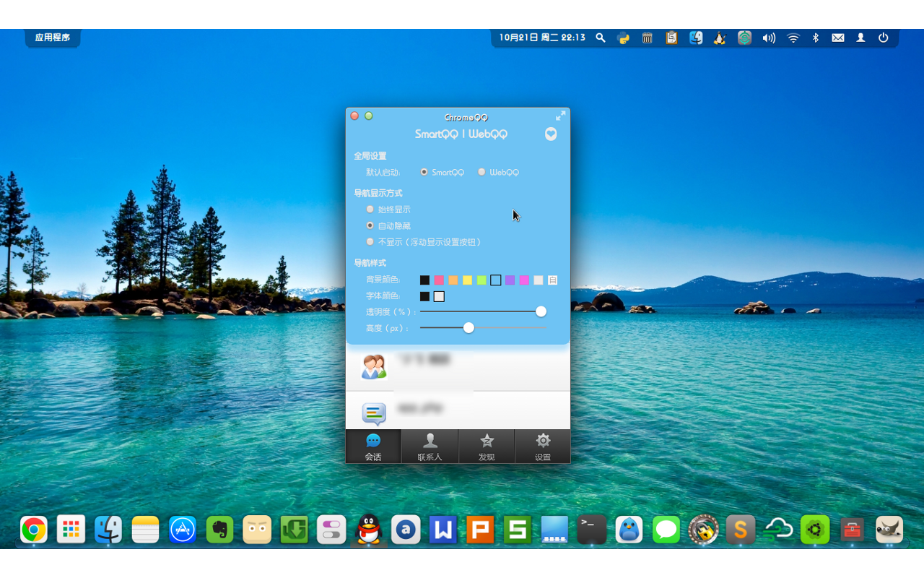Click the QQ penguin icon in dock
This screenshot has width=924, height=578.
click(369, 530)
